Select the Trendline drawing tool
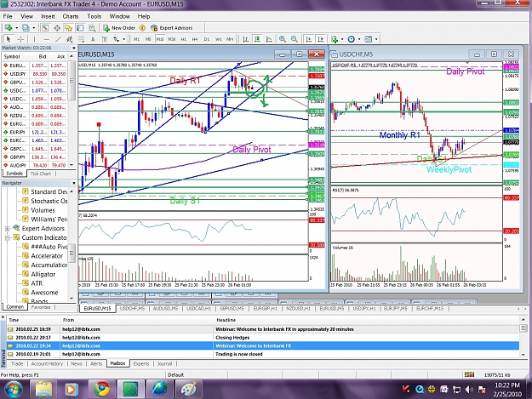532x399 pixels. pos(58,39)
